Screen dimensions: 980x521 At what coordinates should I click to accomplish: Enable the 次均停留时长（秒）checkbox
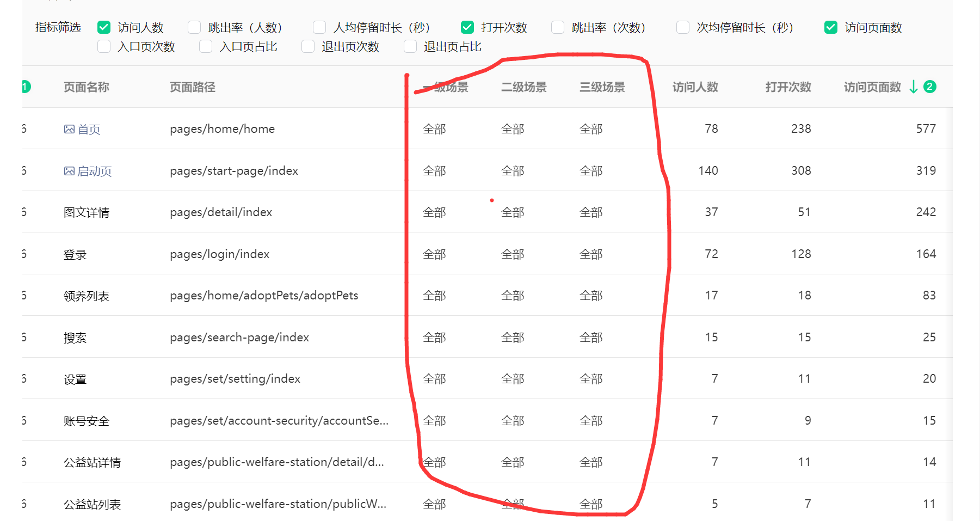pos(683,27)
